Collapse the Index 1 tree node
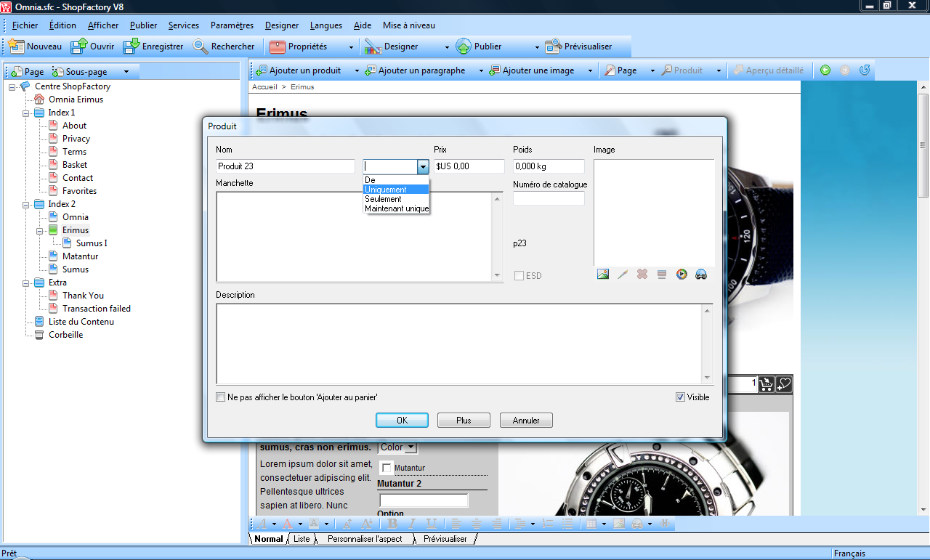The height and width of the screenshot is (560, 930). [x=26, y=113]
